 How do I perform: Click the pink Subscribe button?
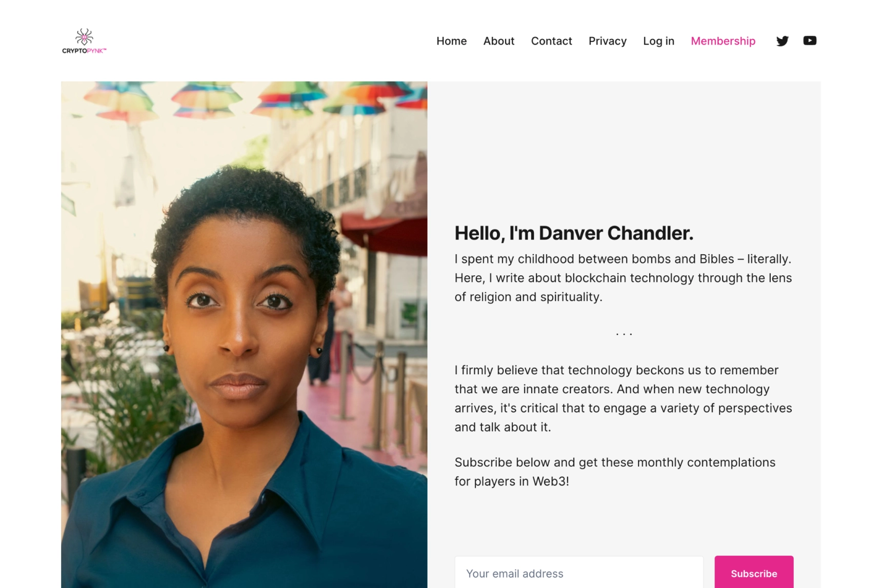pyautogui.click(x=754, y=573)
